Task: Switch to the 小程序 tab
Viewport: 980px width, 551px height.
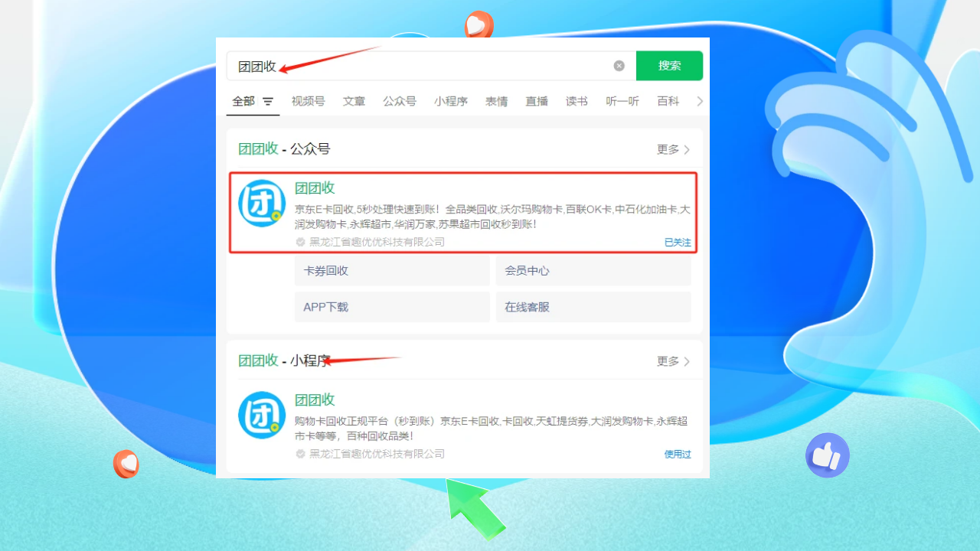Action: [x=451, y=101]
